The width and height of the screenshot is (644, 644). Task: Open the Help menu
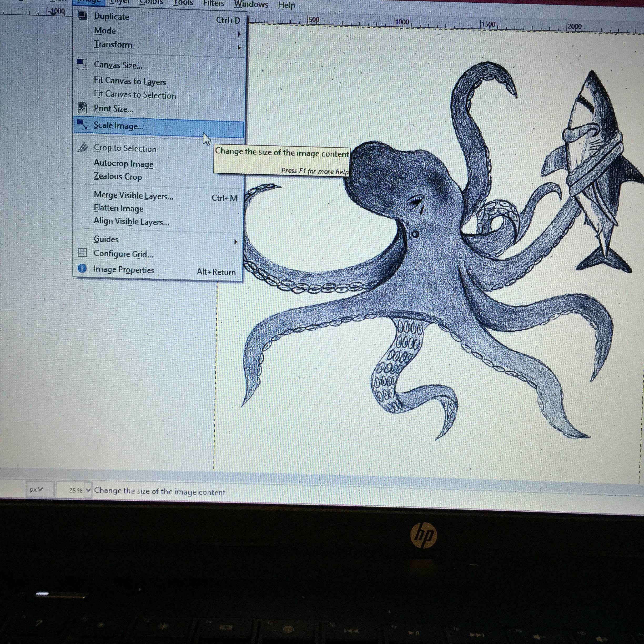click(x=286, y=5)
